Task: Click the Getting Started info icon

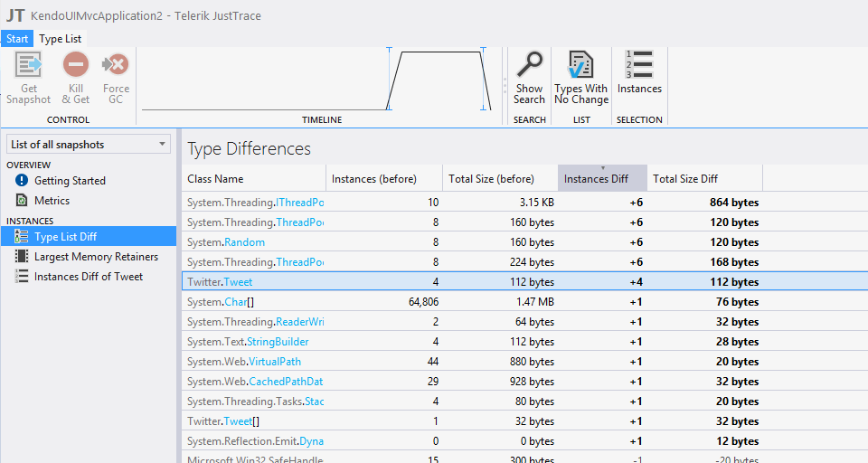Action: [22, 181]
